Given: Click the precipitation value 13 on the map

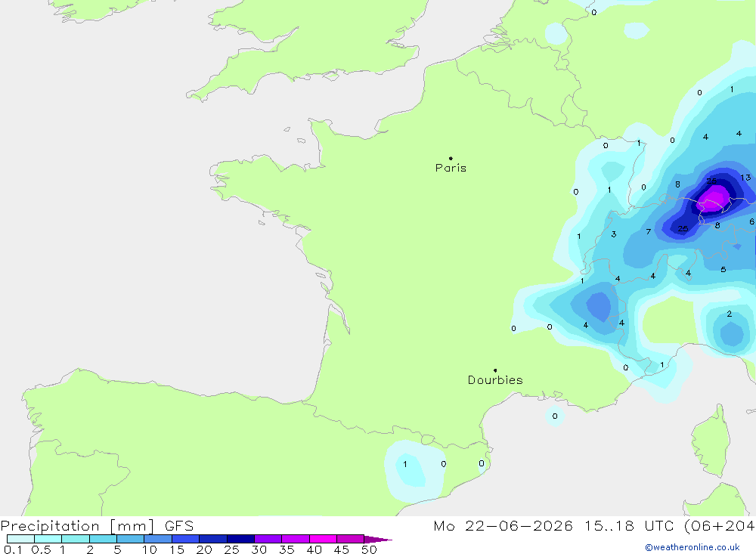Looking at the screenshot, I should pos(745,178).
